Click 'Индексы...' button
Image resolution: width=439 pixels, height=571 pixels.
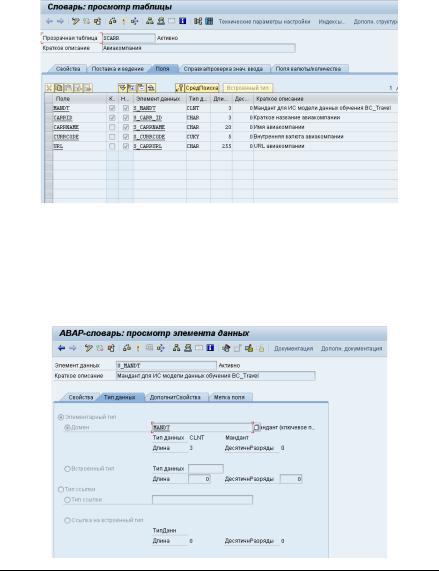(332, 21)
